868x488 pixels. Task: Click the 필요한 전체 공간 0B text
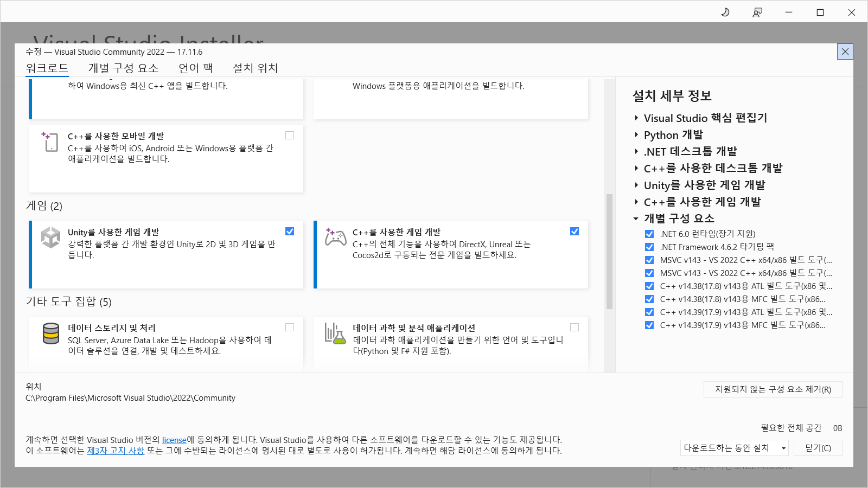tap(802, 428)
